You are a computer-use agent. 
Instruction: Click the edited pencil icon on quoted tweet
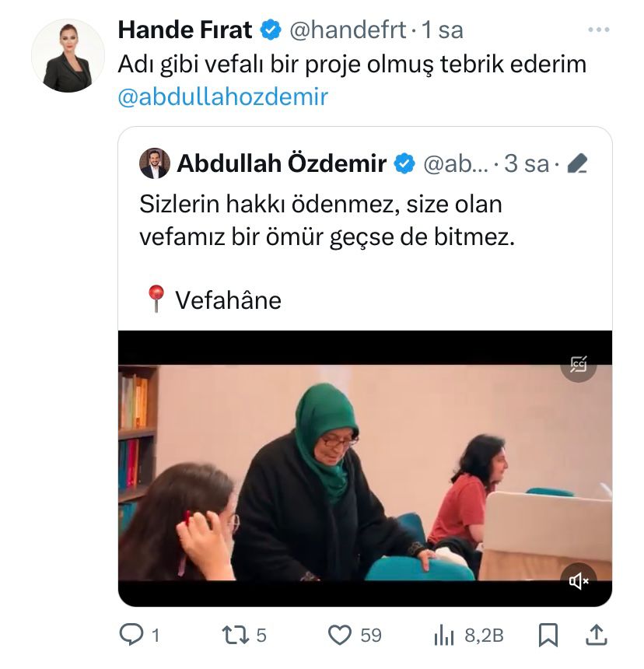point(577,164)
